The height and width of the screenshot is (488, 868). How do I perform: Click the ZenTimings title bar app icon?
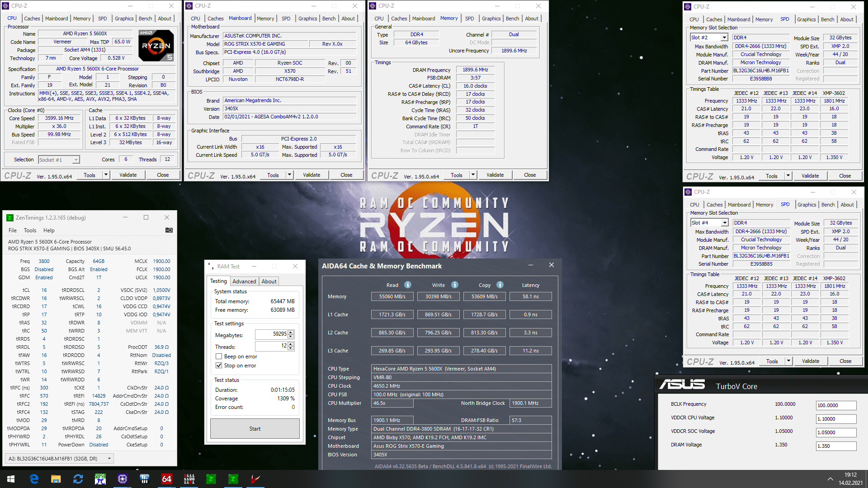[x=10, y=218]
